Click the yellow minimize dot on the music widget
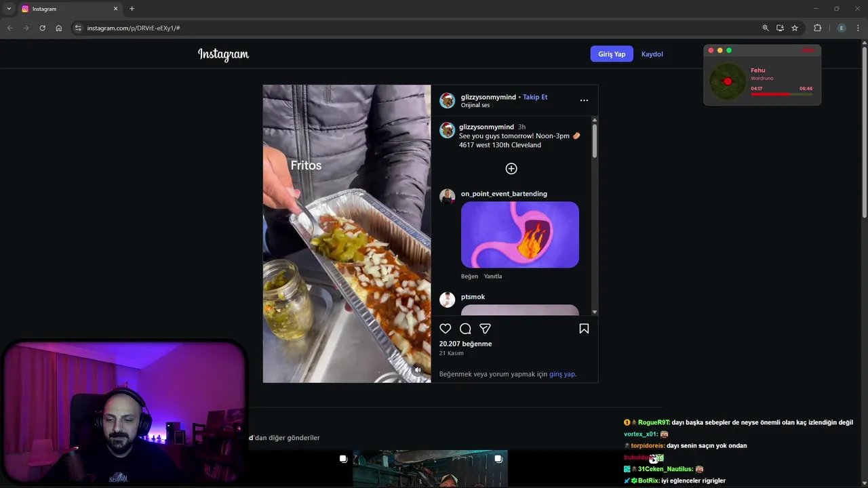Screen dimensions: 868x488 coord(720,51)
